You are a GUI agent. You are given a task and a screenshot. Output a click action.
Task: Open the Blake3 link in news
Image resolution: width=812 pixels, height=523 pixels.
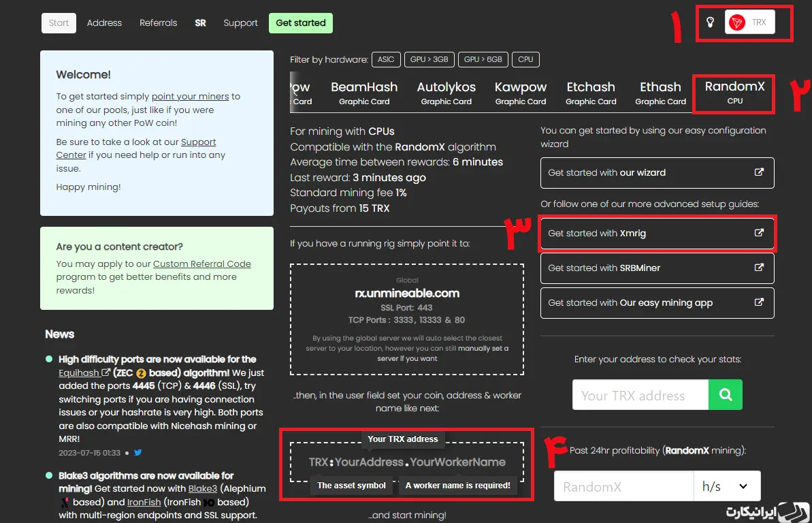[x=202, y=488]
